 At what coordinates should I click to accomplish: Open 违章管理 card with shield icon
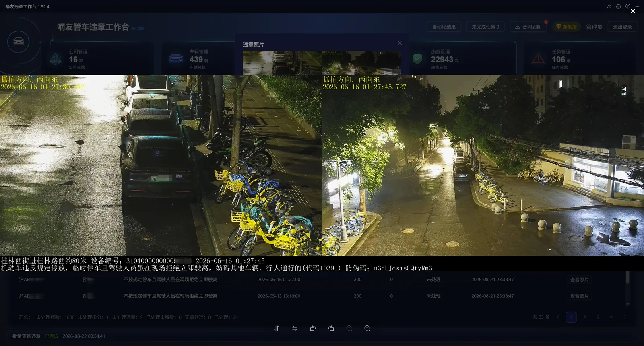[462, 59]
